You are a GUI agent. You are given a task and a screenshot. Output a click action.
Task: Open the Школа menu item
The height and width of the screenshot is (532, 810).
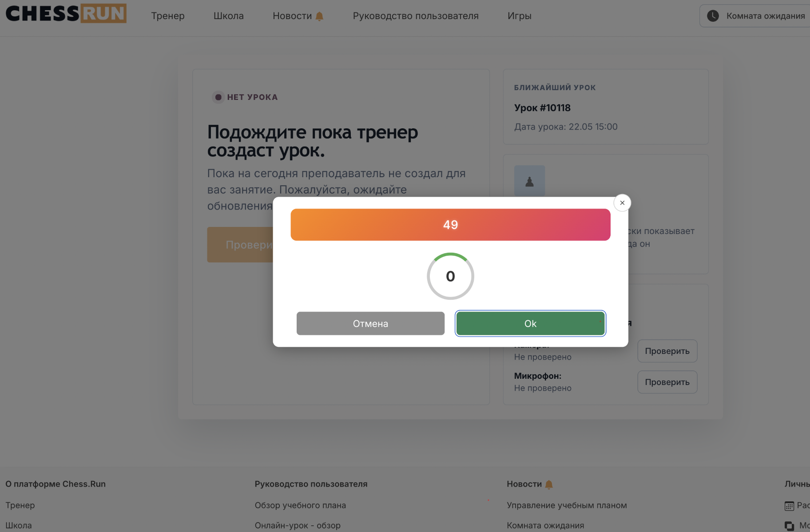(x=229, y=16)
